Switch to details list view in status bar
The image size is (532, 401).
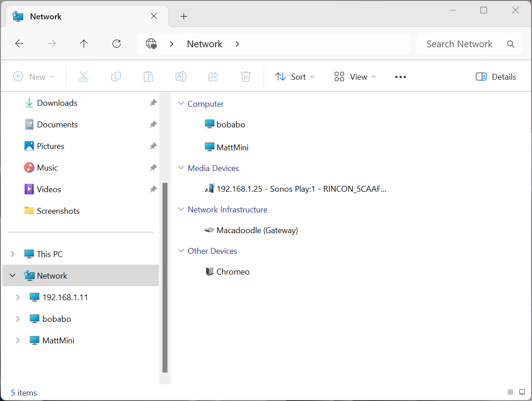(510, 392)
